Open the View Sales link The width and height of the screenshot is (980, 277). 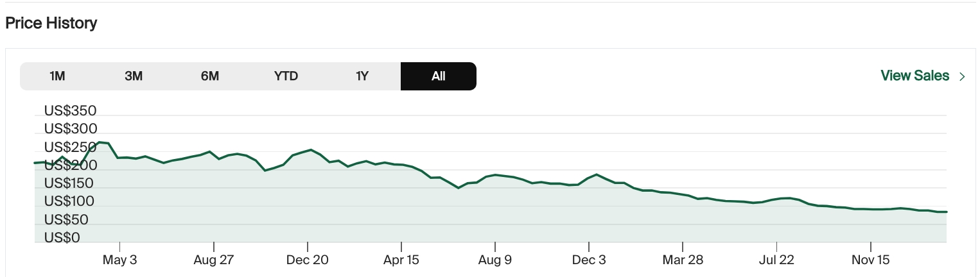(914, 76)
